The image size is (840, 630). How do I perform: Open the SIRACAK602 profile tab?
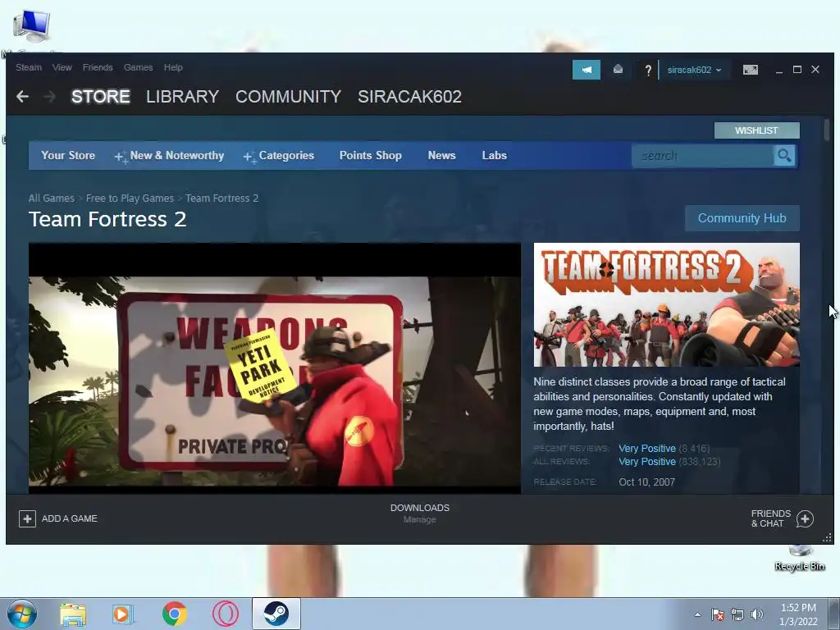[410, 97]
